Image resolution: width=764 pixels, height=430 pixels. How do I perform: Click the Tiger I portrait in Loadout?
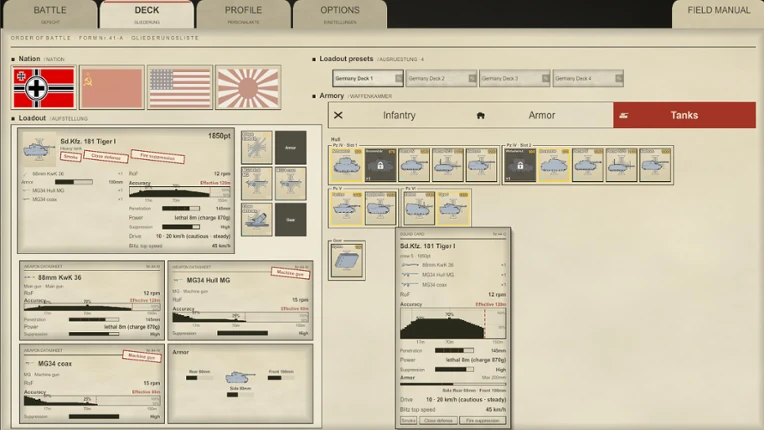[39, 150]
